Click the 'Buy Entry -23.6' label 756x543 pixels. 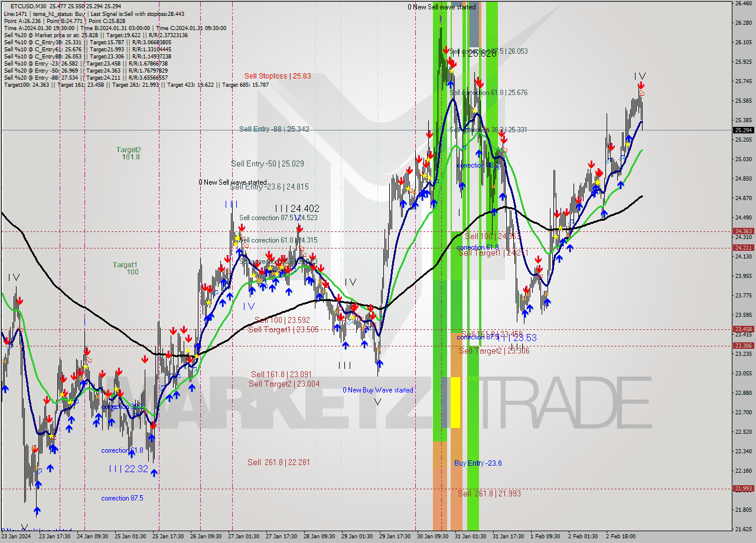[478, 463]
